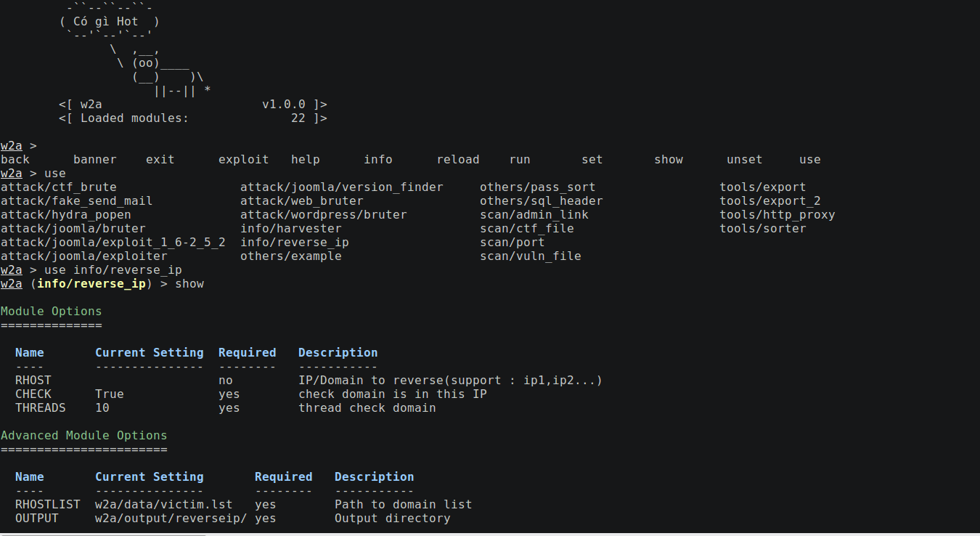The width and height of the screenshot is (980, 536).
Task: Click the Loaded modules banner text
Action: tap(134, 118)
